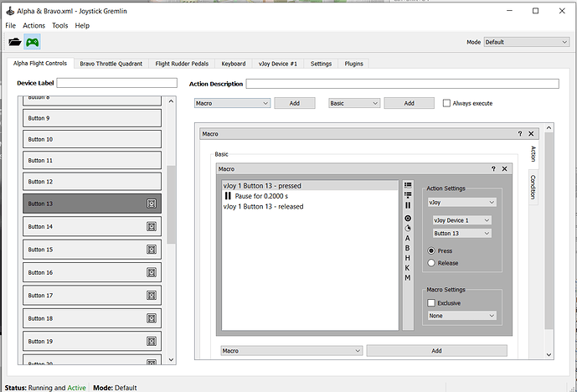Open the Plugins tab

coord(353,64)
